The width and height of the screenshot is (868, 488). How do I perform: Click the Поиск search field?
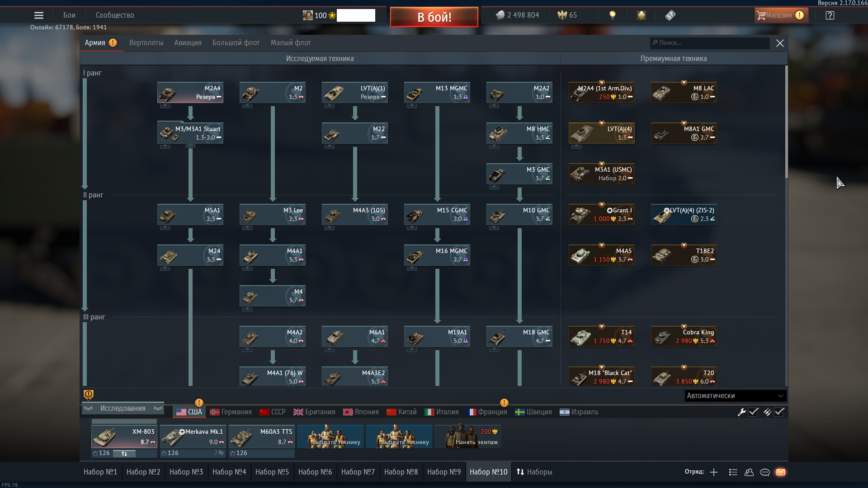point(710,43)
